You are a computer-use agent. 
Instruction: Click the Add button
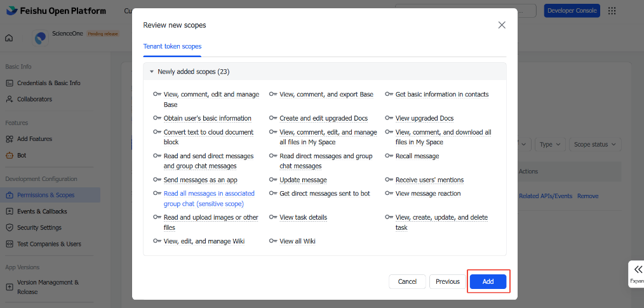coord(488,282)
